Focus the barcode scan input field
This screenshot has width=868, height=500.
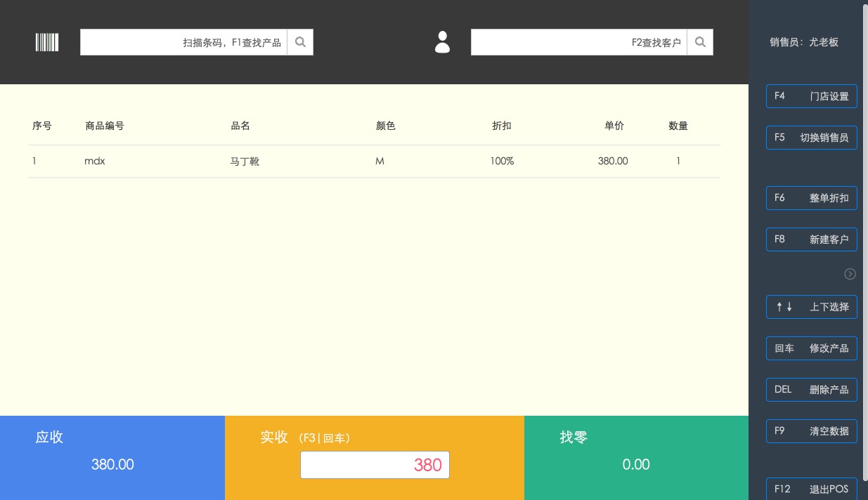point(184,42)
